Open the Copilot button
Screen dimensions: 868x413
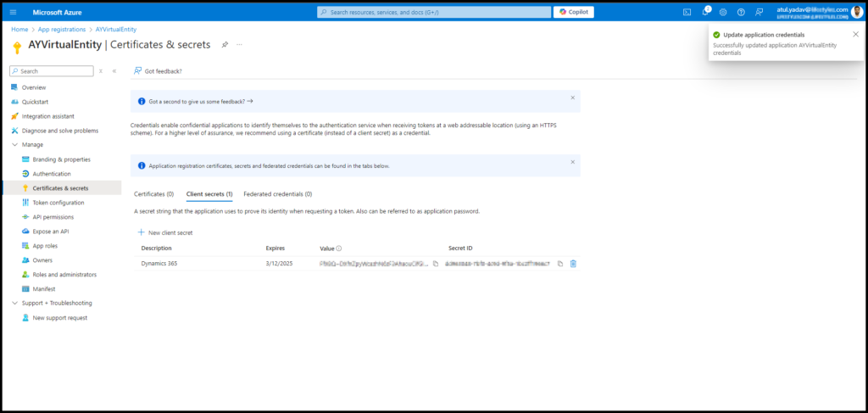[x=574, y=12]
